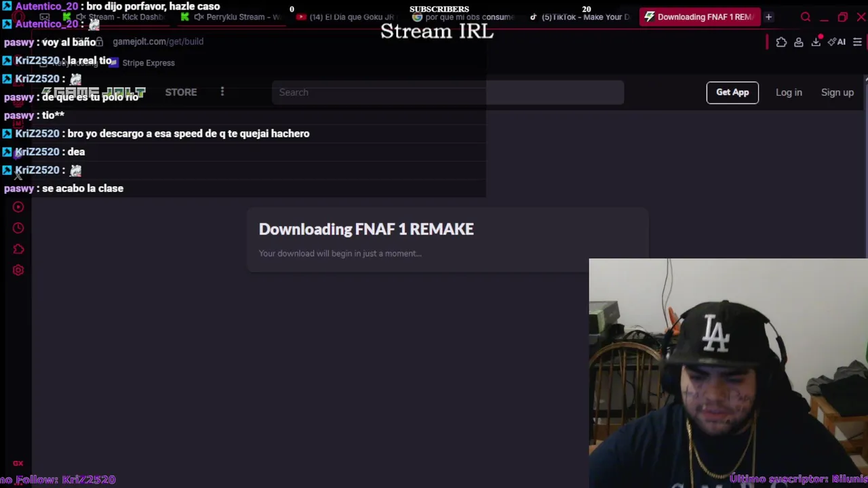Image resolution: width=868 pixels, height=488 pixels.
Task: Focus the Game Jolt Search field
Action: click(448, 92)
